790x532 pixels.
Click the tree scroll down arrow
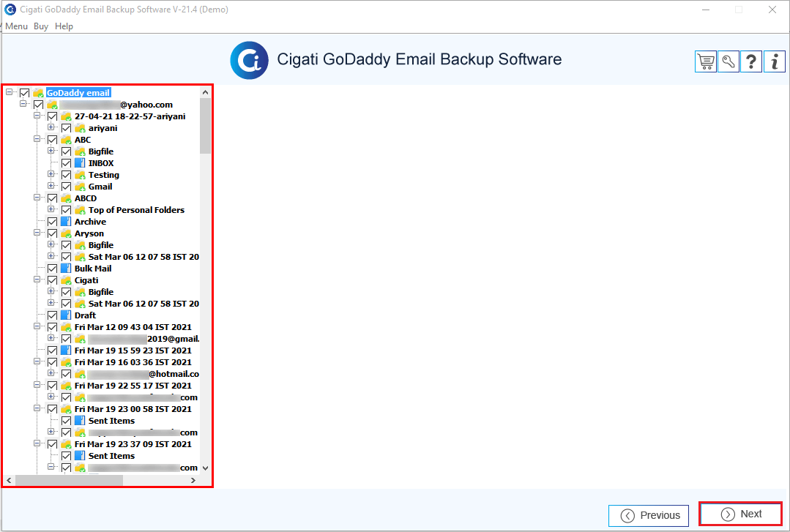(205, 468)
